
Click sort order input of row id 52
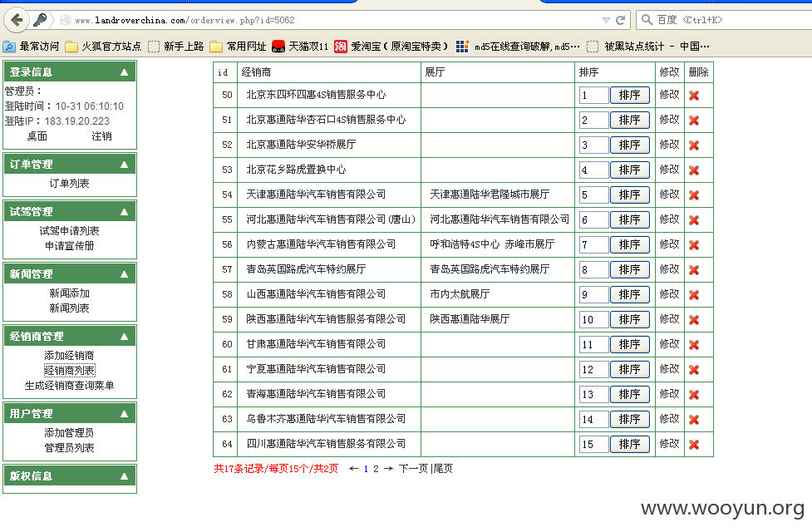[x=593, y=145]
